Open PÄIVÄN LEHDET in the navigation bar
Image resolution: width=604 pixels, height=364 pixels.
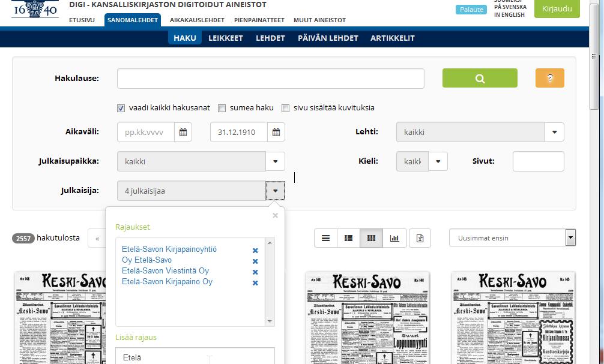(328, 38)
